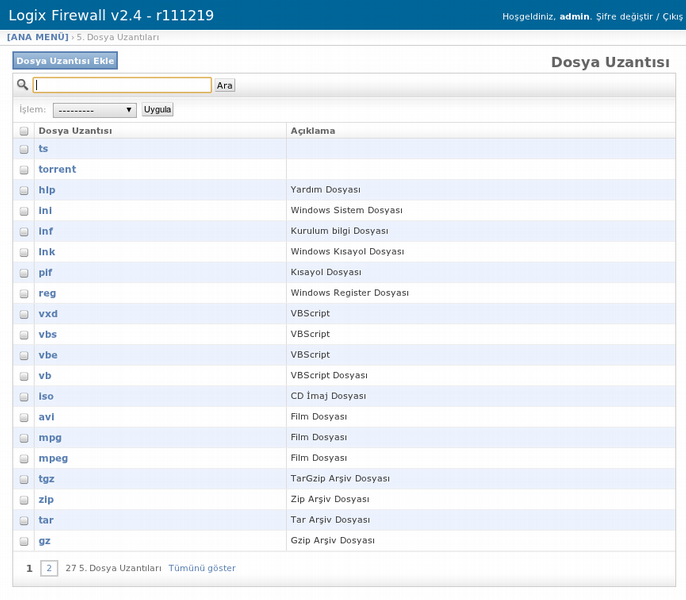Click 'Yardım Dosyası' description cell
The width and height of the screenshot is (686, 600).
326,189
